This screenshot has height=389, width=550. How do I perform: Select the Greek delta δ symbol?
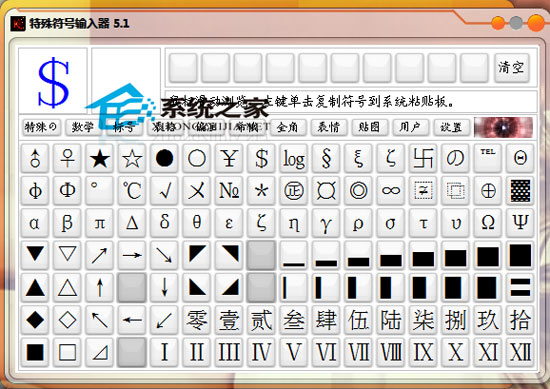click(164, 223)
